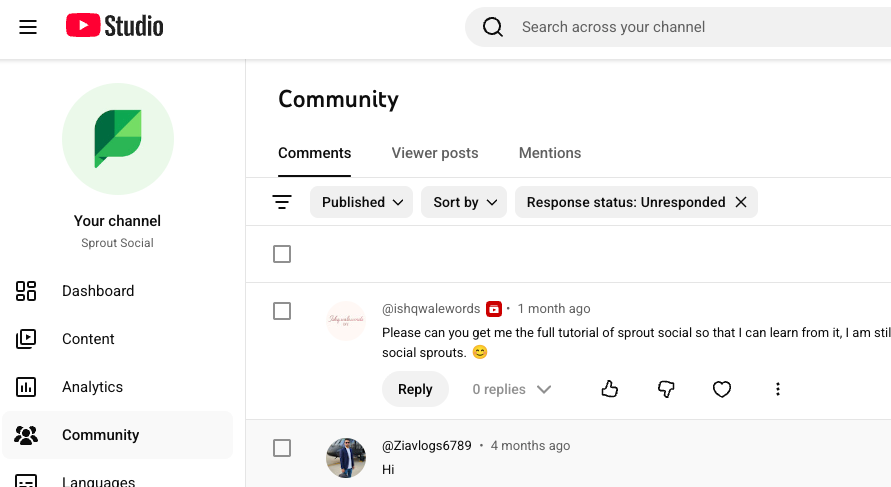Open the @Ziavlogs6789 username link

[427, 446]
